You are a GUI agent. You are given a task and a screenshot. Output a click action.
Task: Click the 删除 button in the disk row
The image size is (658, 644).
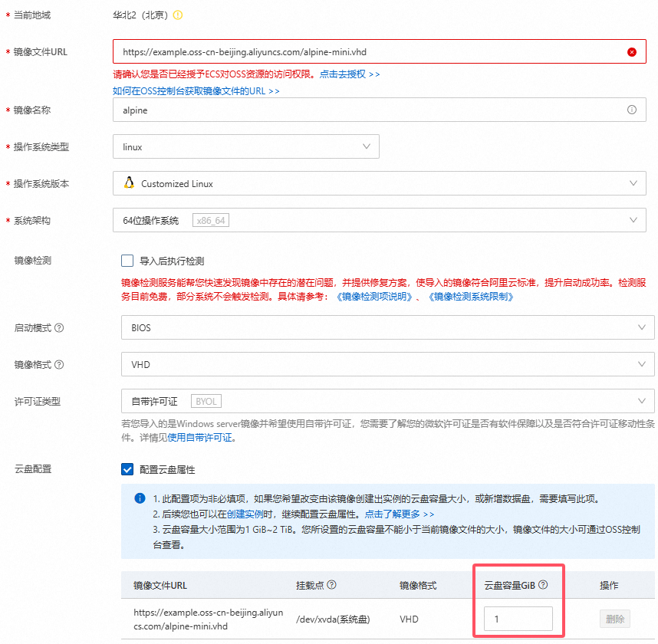pyautogui.click(x=614, y=619)
